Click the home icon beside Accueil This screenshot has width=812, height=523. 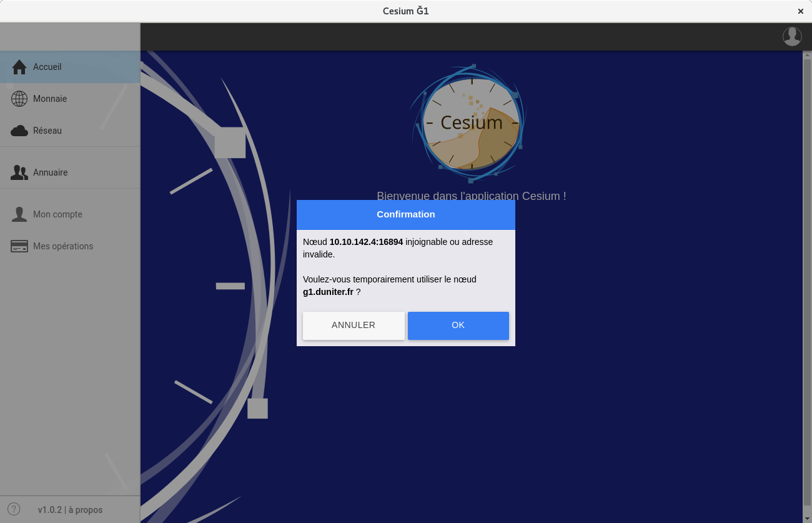[x=19, y=67]
